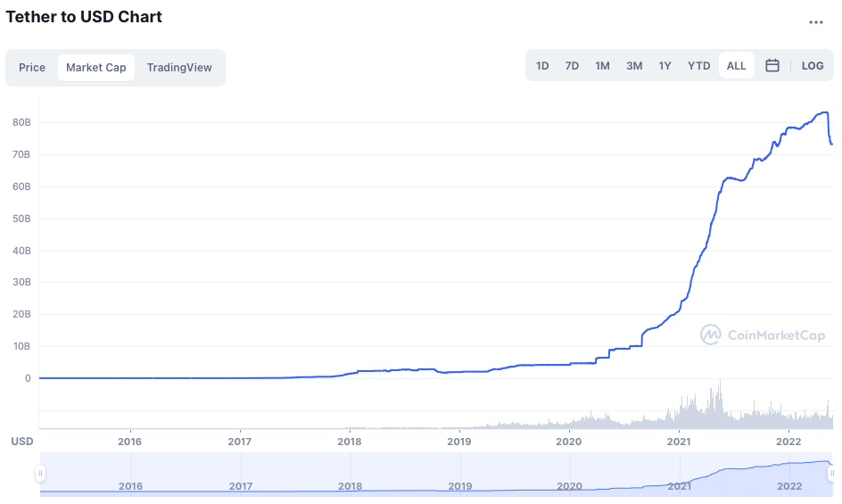Select the Market Cap tab
Screen dimensions: 842x504
96,68
